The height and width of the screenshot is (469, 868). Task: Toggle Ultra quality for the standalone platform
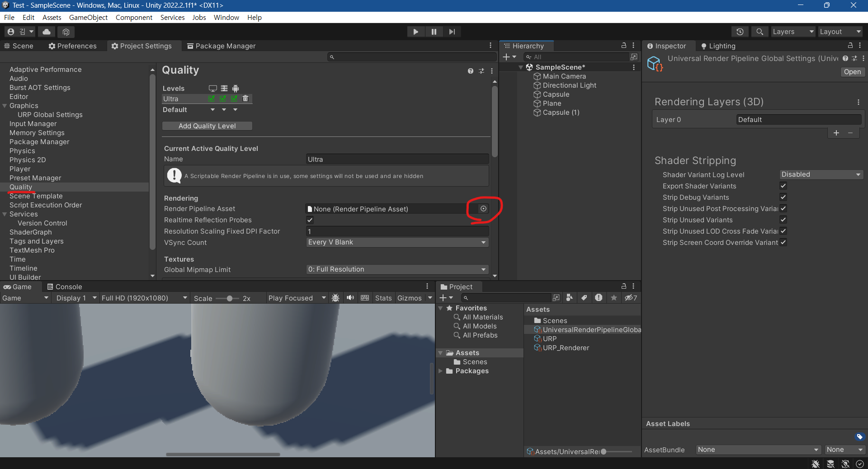(x=212, y=98)
